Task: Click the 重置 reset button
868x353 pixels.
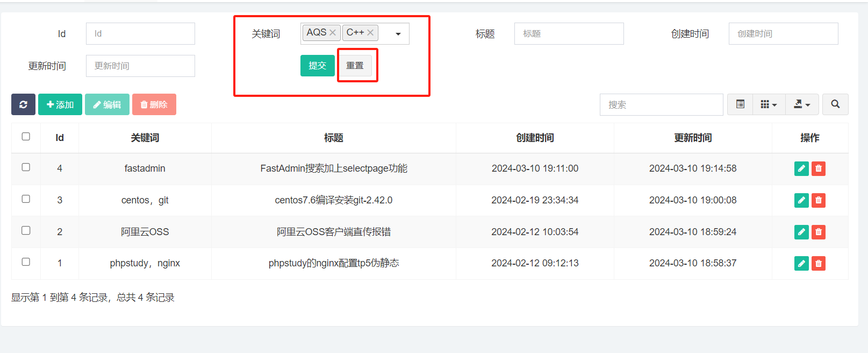Action: (x=355, y=66)
